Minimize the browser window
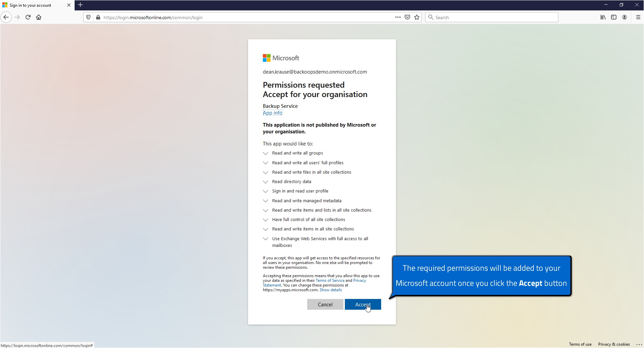Screen dimensions: 644x348 click(x=606, y=5)
